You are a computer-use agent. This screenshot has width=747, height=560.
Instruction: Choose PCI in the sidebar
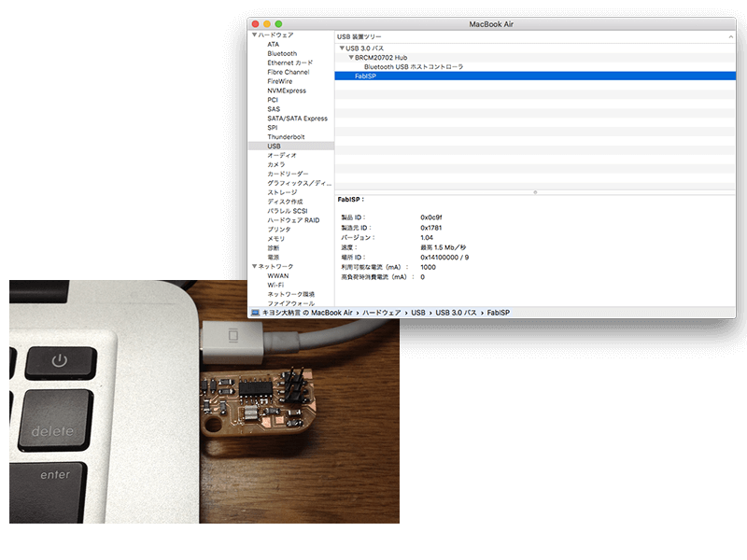[x=273, y=100]
